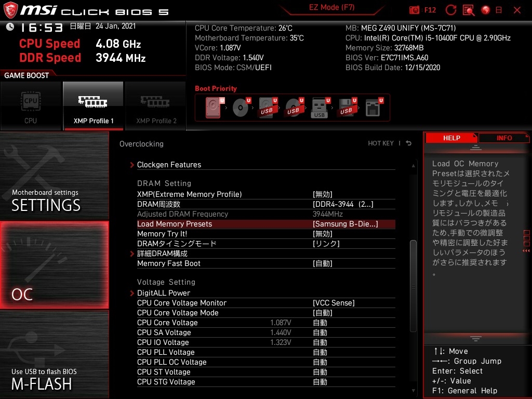532x399 pixels.
Task: Toggle XMP Profile 2
Action: click(x=156, y=106)
